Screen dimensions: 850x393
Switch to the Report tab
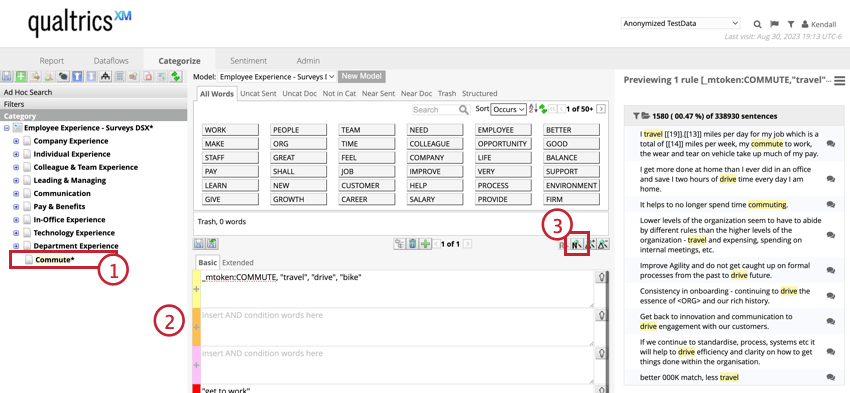coord(51,61)
